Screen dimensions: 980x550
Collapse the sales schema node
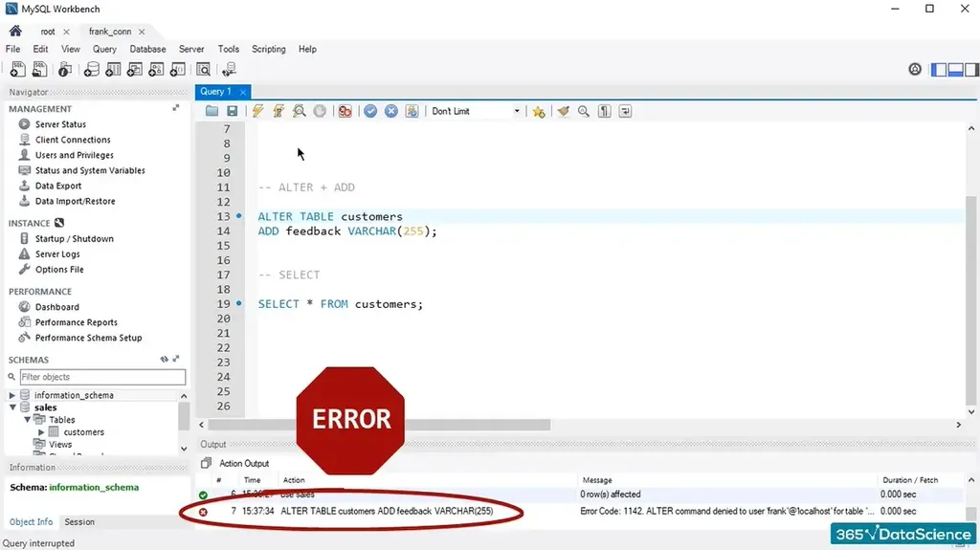pos(12,407)
